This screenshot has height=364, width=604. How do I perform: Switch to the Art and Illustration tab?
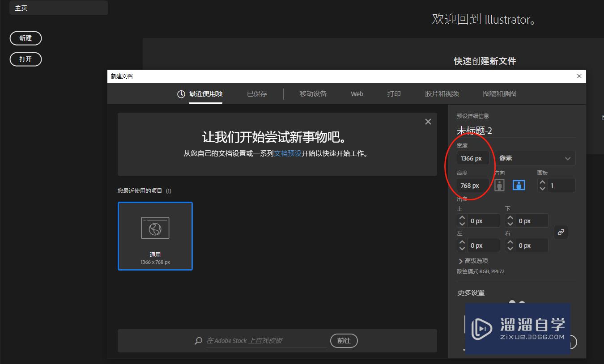[x=500, y=94]
